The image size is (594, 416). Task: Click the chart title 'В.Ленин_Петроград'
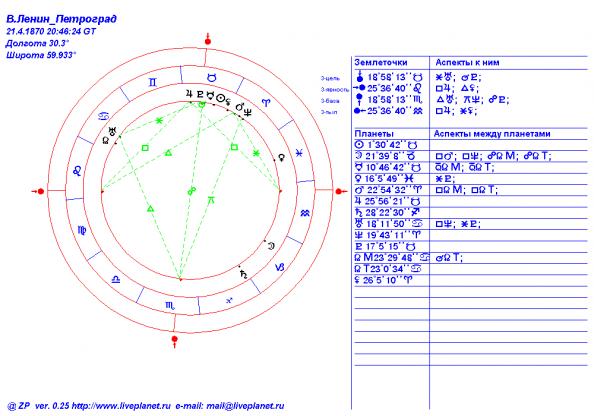(61, 19)
